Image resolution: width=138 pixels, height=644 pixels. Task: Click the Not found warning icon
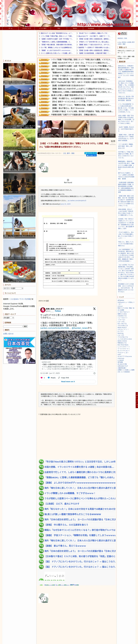click(68, 180)
